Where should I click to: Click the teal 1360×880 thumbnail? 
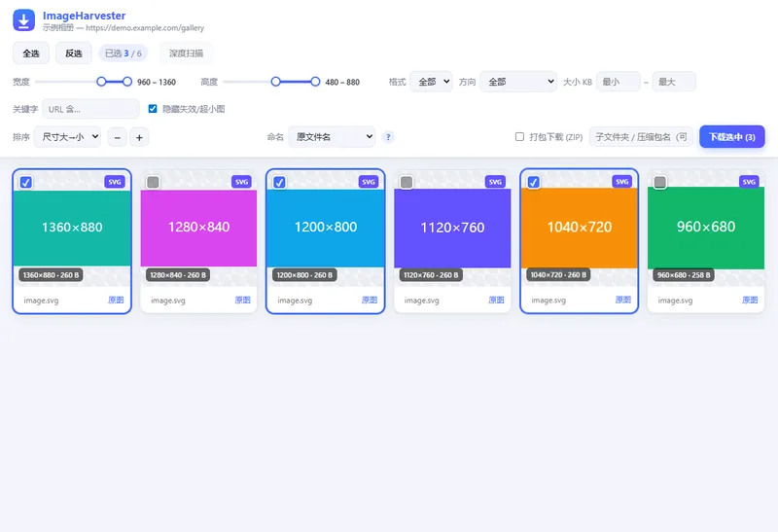[72, 228]
